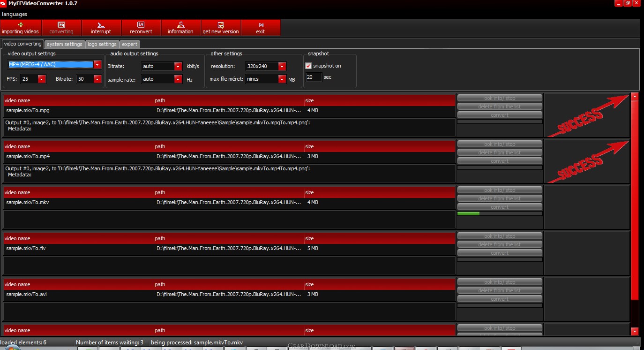Click the being processed: sample.mkvTo.mkv status

[x=197, y=342]
